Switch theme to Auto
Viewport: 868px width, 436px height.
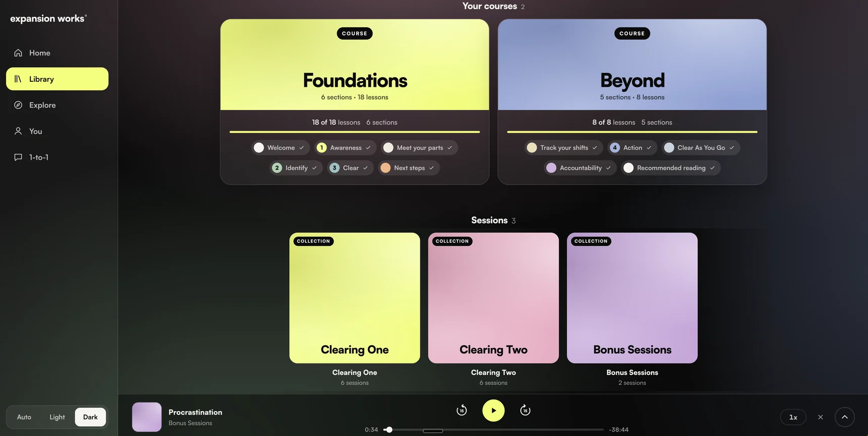24,417
